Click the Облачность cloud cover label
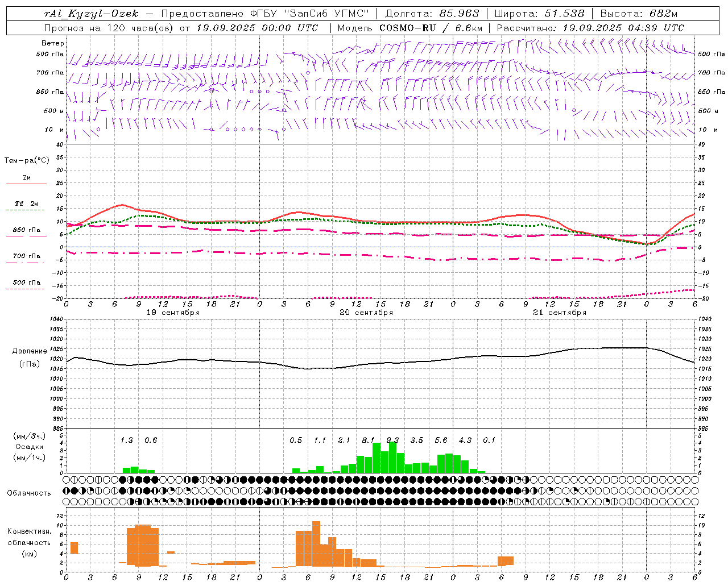This screenshot has height=582, width=728. tap(29, 493)
